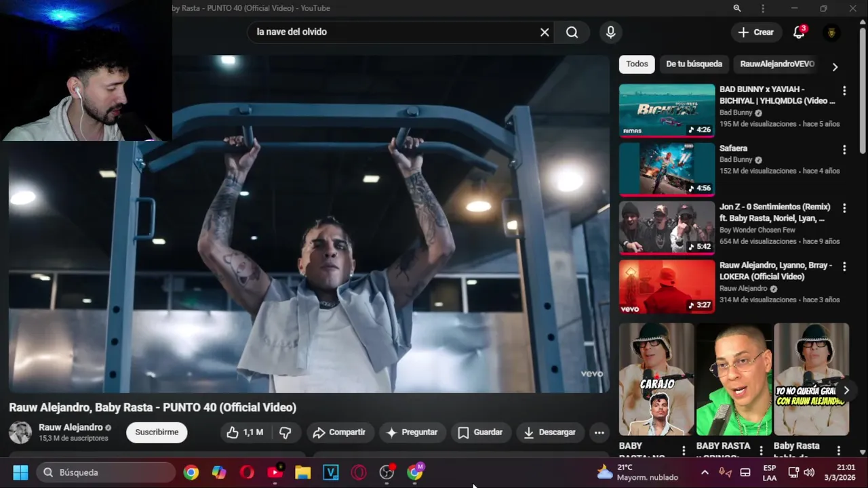The width and height of the screenshot is (868, 488).
Task: Open the account avatar menu
Action: click(831, 32)
